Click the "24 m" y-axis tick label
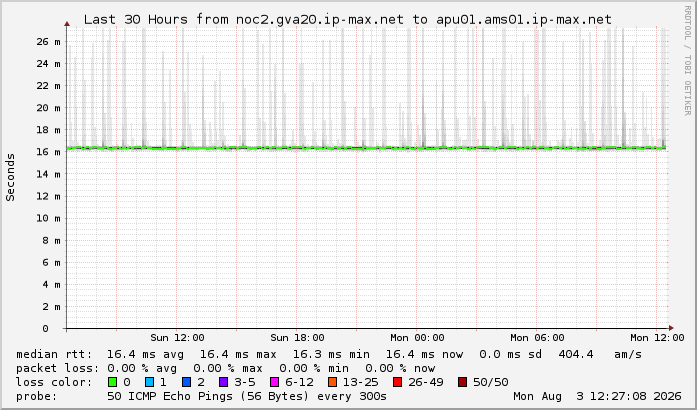This screenshot has width=697, height=410. [48, 64]
